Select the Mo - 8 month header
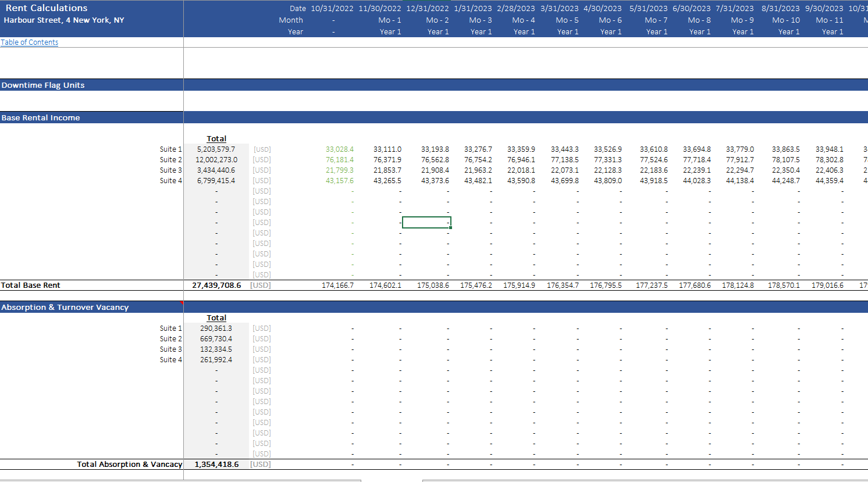The image size is (868, 482). (x=699, y=20)
